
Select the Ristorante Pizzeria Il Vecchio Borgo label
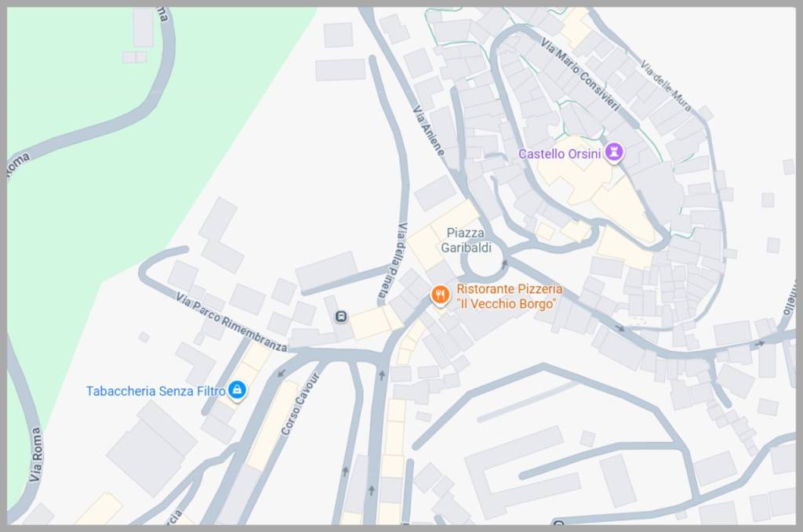[509, 296]
